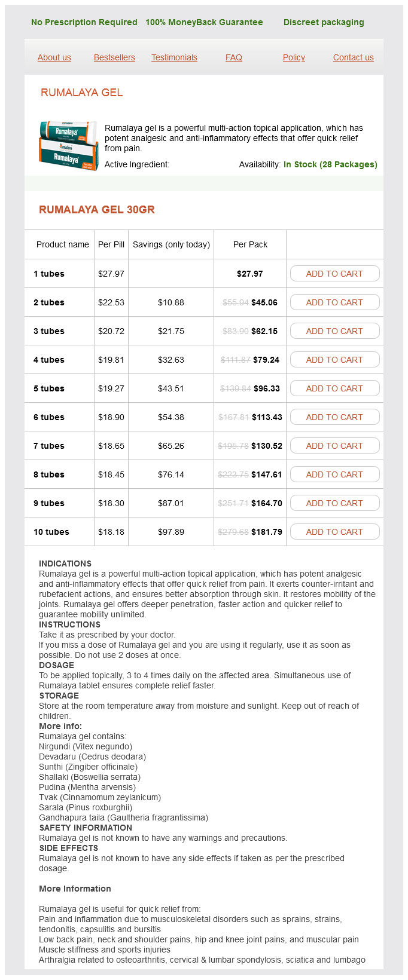Image resolution: width=408 pixels, height=980 pixels.
Task: Add 6 tubes to cart
Action: coord(334,417)
